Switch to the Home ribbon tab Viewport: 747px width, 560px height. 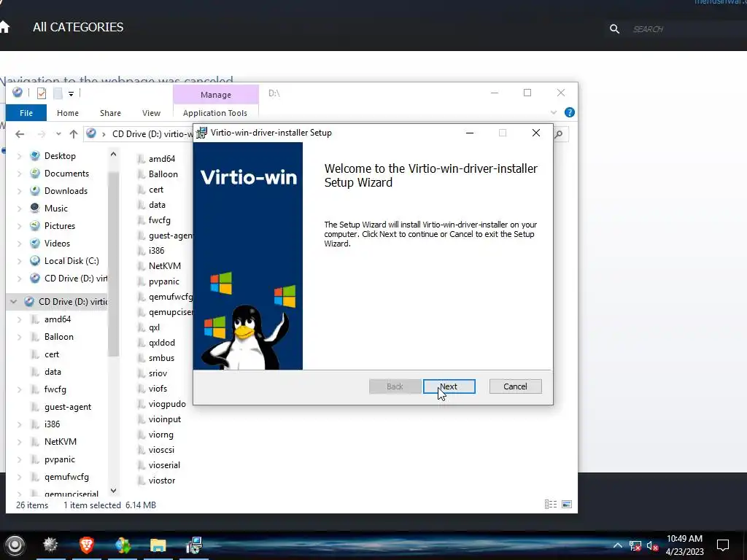68,113
